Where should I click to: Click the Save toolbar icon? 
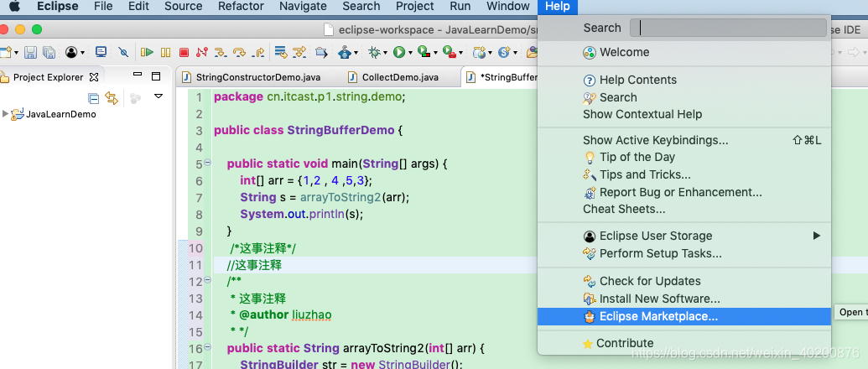[30, 53]
